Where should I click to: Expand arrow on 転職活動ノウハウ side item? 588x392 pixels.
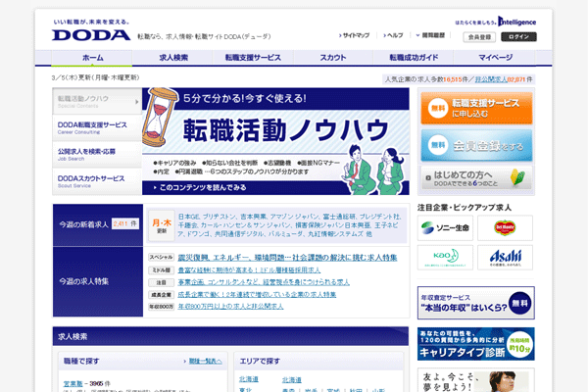[x=137, y=102]
